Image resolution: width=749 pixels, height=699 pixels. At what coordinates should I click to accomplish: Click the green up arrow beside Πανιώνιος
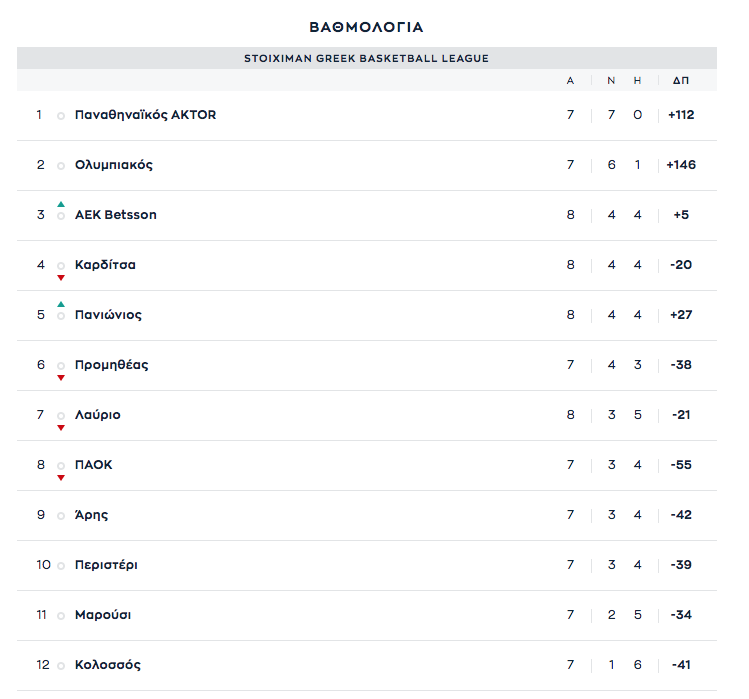(61, 304)
